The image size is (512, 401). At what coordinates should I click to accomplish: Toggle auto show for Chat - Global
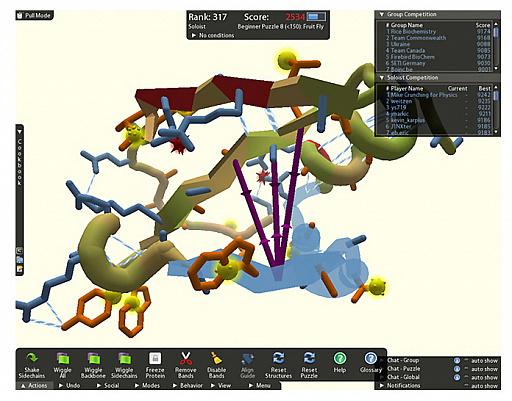point(467,377)
